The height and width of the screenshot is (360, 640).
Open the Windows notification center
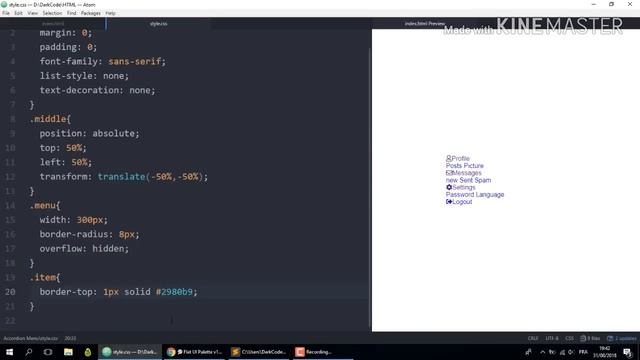click(628, 352)
